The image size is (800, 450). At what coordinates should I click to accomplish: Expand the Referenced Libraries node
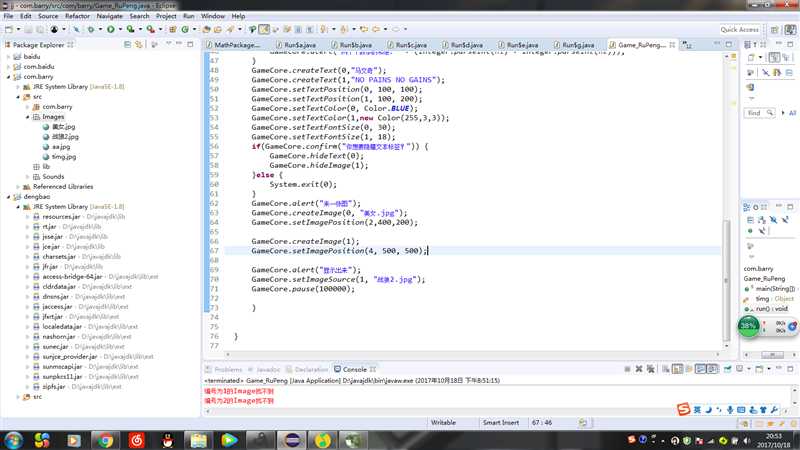[x=19, y=186]
